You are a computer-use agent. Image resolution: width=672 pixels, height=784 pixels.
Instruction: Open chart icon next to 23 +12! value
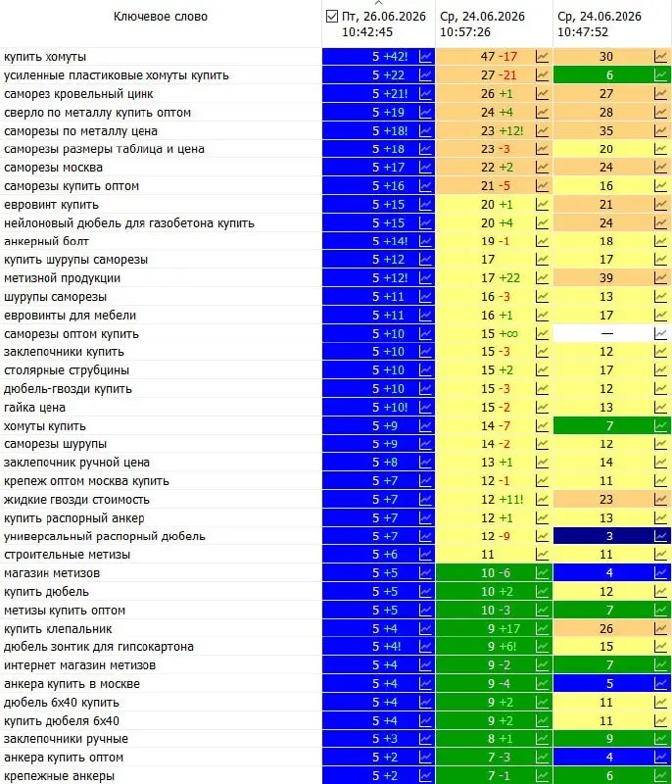[x=542, y=130]
